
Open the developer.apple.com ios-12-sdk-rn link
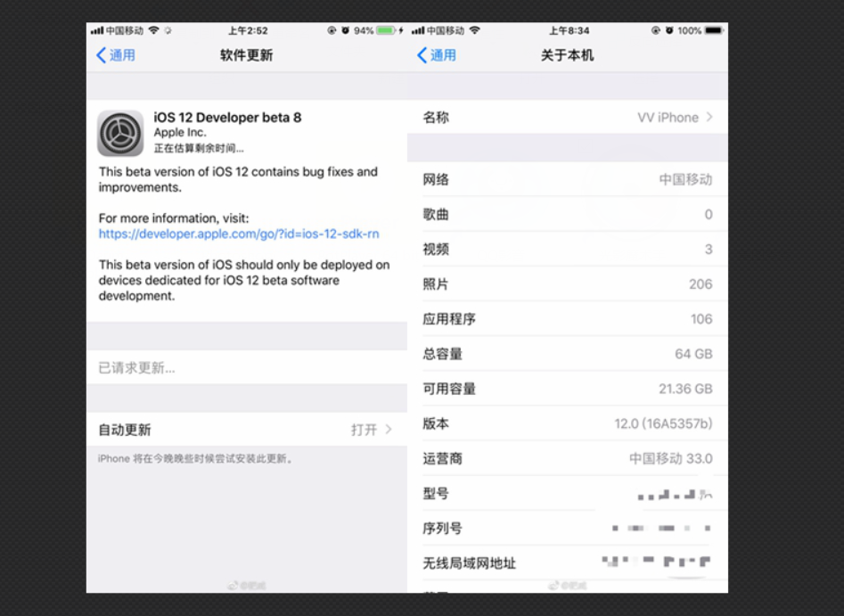pos(239,234)
